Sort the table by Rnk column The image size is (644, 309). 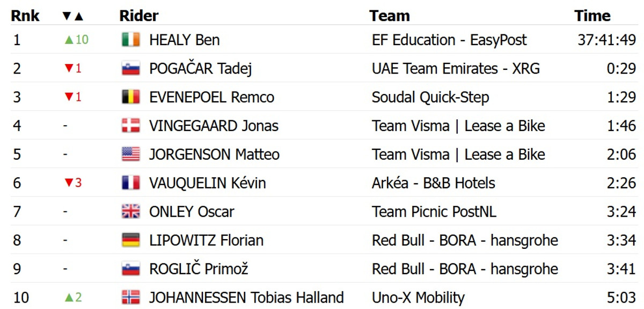pos(25,16)
